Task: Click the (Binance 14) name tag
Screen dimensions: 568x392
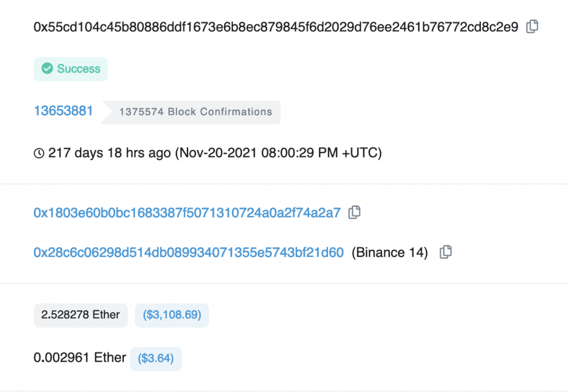Action: 389,252
